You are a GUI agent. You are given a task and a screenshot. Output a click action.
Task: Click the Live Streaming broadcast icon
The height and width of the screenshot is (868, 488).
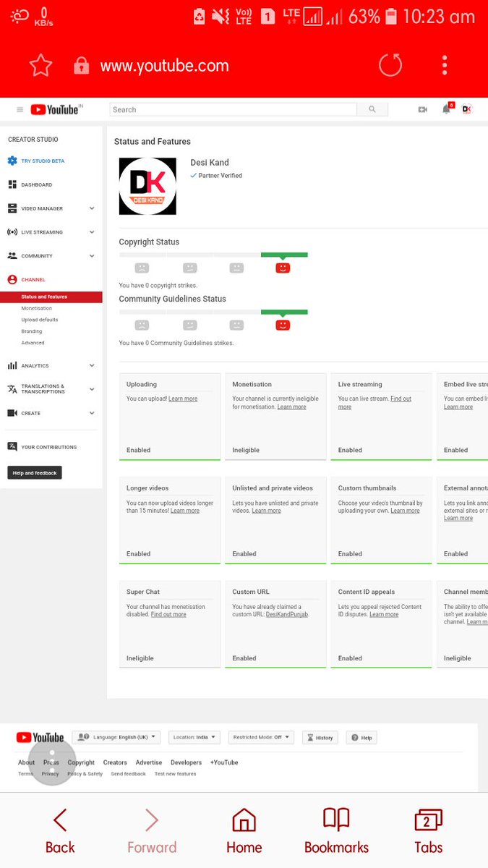12,232
